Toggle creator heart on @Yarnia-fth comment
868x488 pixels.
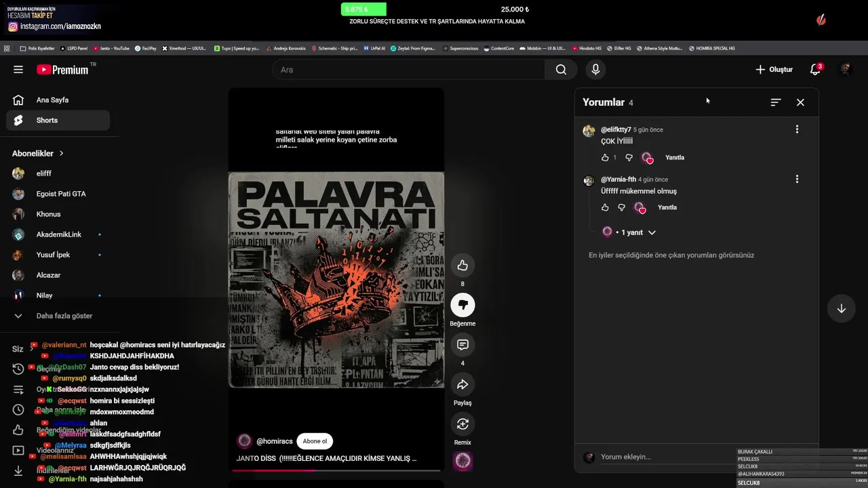(x=639, y=208)
